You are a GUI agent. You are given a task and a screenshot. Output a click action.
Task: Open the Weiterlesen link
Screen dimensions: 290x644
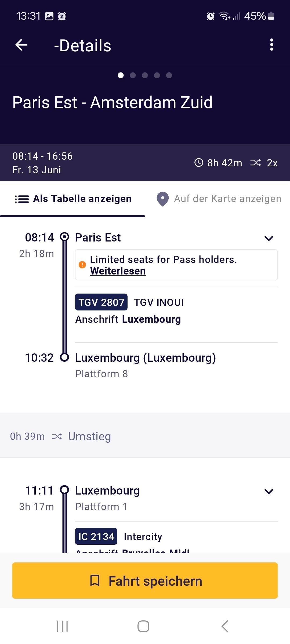tap(118, 271)
